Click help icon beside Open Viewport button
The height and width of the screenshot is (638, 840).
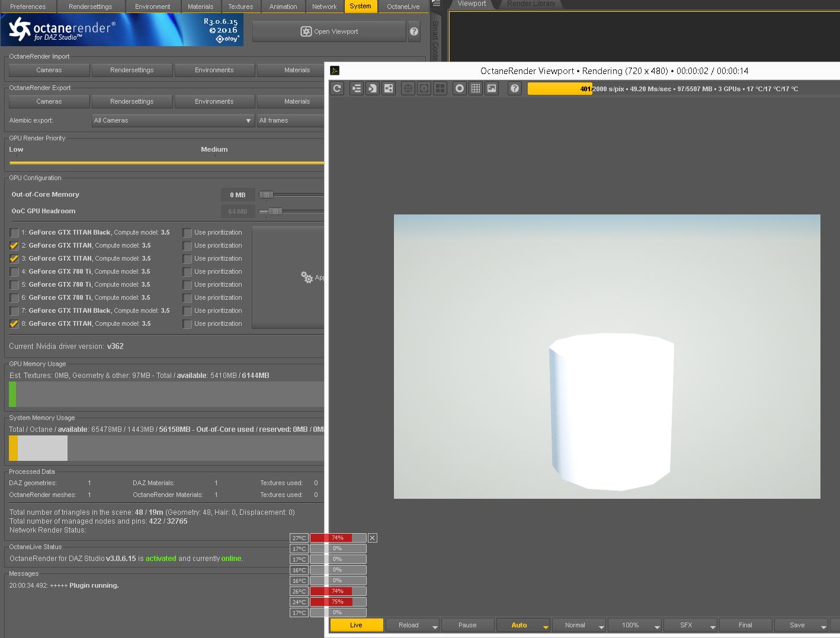pos(414,31)
